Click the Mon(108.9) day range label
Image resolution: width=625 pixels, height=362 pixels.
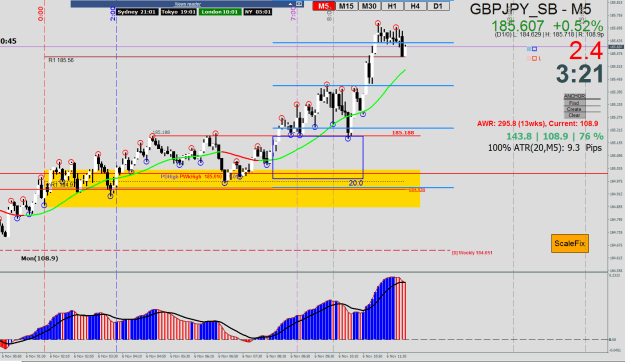39,258
